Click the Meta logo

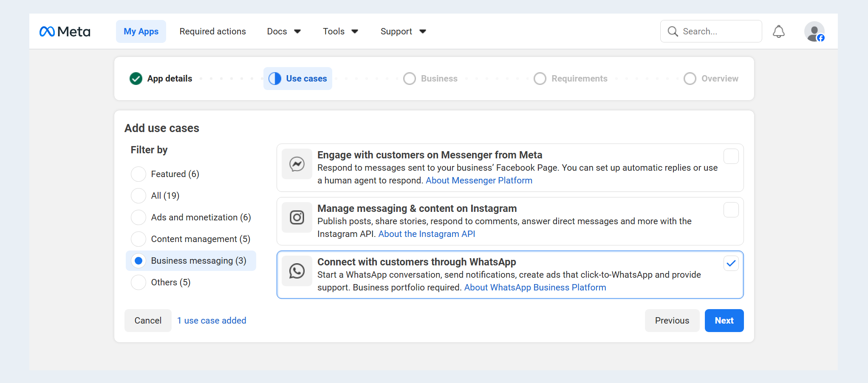(65, 31)
